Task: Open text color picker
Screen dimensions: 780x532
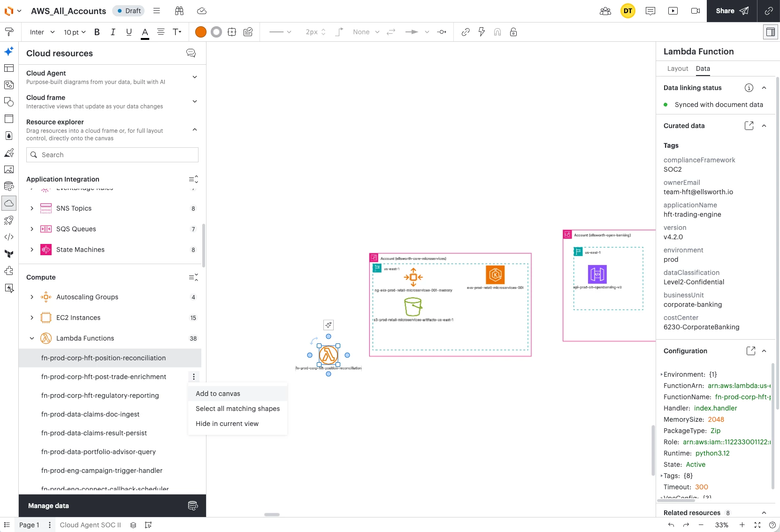Action: (145, 32)
